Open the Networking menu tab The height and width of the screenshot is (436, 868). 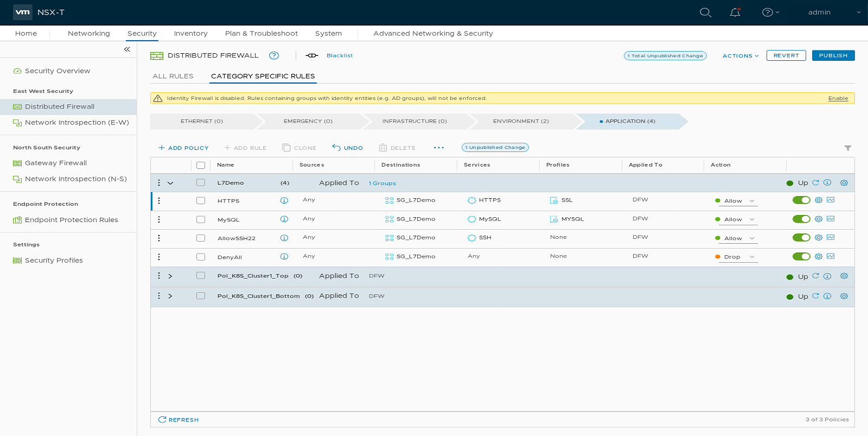pos(89,33)
